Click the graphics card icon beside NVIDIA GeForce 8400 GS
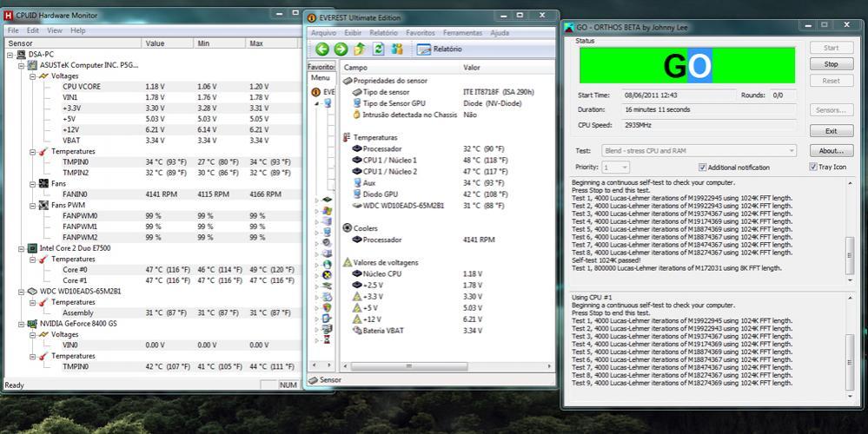 click(x=33, y=324)
